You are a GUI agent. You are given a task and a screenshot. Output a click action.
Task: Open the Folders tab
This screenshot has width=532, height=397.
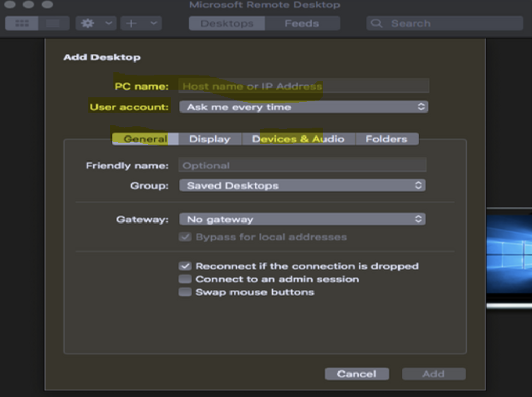[387, 139]
